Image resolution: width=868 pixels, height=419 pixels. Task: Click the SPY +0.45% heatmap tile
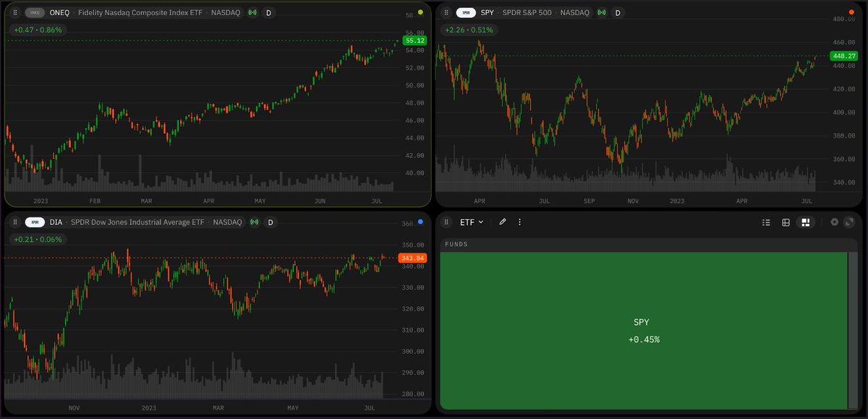point(644,331)
